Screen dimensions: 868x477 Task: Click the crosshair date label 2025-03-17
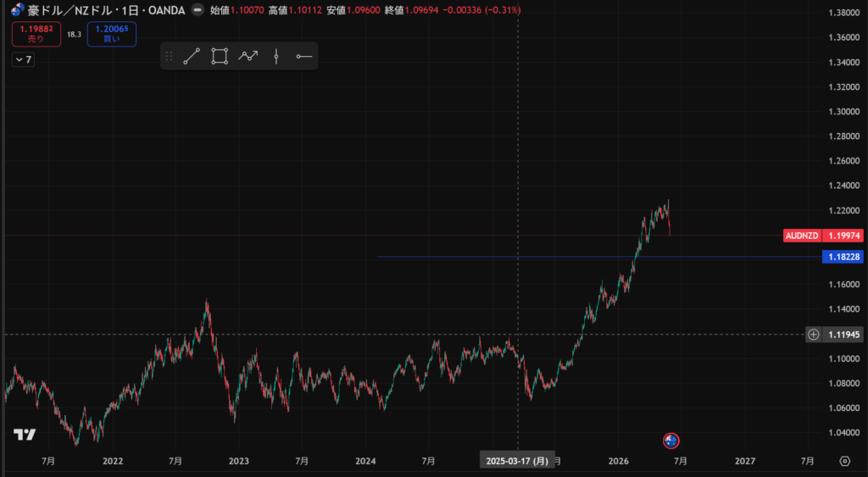[517, 461]
